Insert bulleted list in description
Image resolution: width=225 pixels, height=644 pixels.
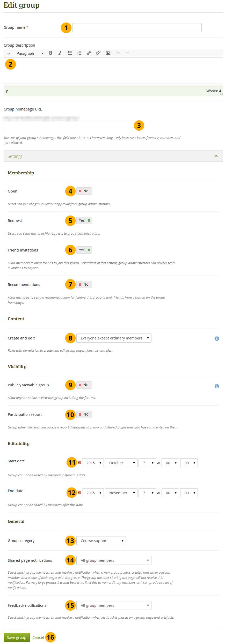coord(70,53)
